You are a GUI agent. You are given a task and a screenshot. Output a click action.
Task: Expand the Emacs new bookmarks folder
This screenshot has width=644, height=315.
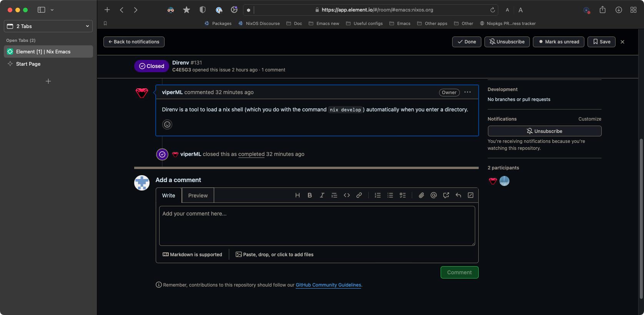(324, 23)
